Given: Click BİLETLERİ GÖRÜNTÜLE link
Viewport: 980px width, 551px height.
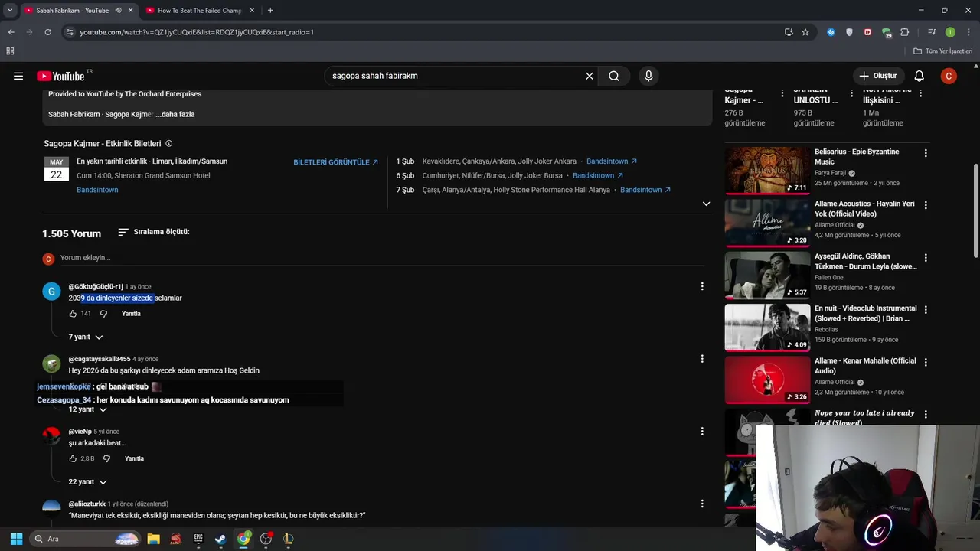Looking at the screenshot, I should pyautogui.click(x=336, y=162).
